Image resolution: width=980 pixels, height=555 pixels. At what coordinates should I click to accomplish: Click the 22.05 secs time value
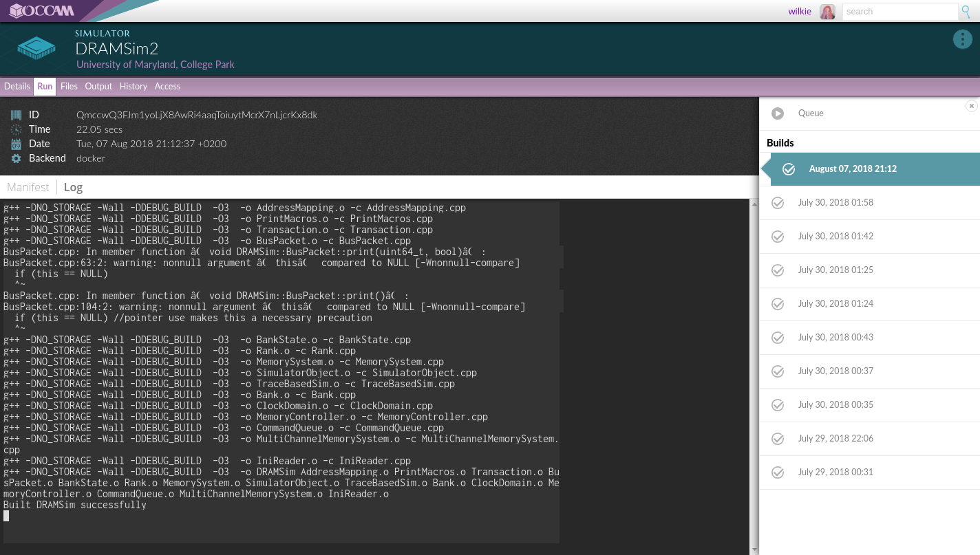(x=100, y=129)
